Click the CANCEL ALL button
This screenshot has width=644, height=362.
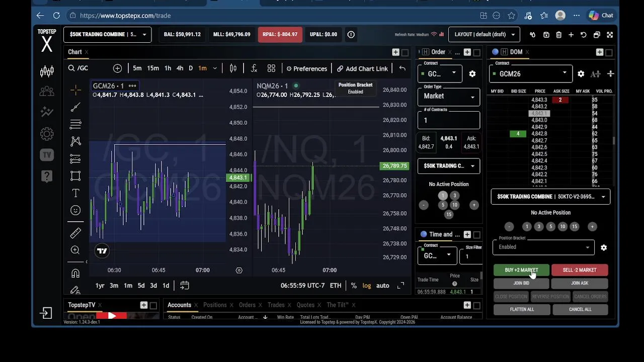pos(580,310)
